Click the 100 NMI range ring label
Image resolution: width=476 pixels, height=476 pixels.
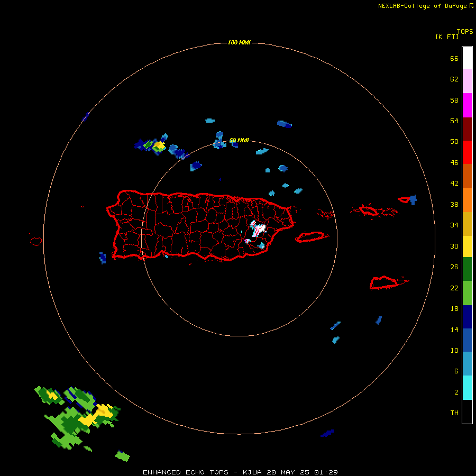(x=239, y=42)
